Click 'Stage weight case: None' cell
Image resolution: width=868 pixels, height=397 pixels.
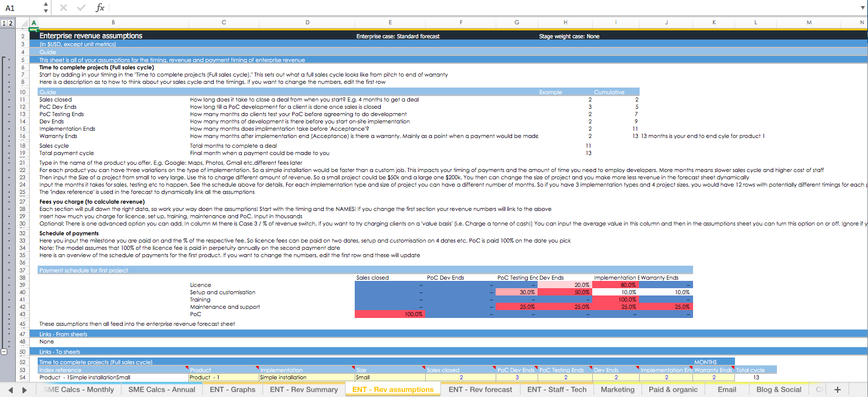coord(569,36)
